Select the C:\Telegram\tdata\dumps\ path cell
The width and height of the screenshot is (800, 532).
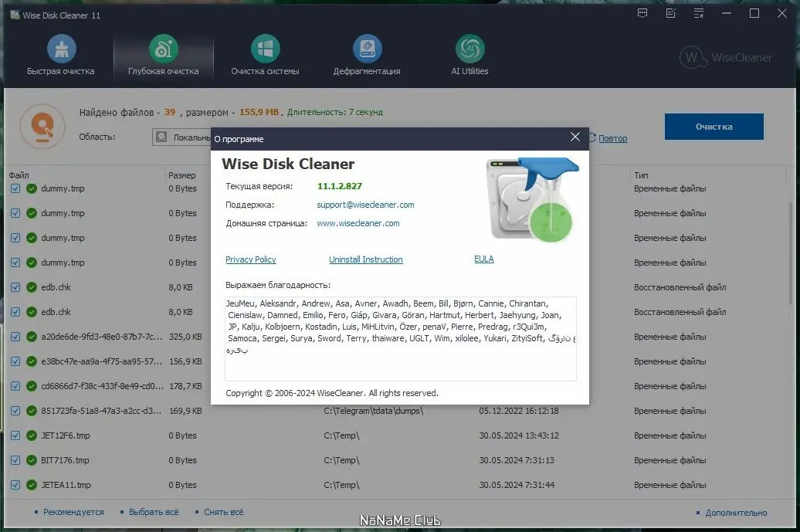(x=374, y=411)
